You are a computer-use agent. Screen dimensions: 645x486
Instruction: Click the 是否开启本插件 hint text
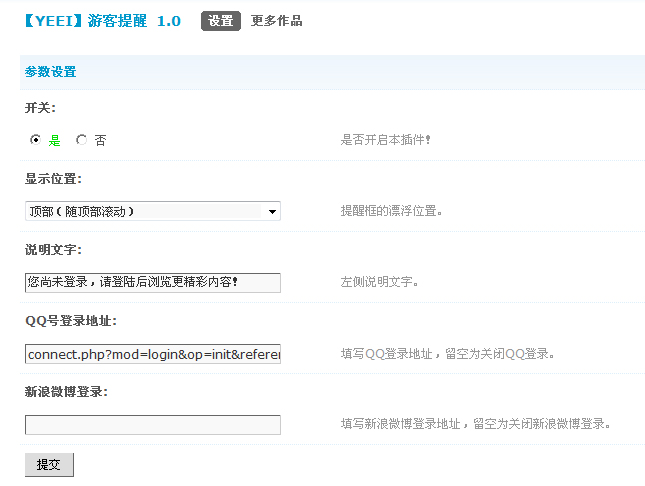pos(386,140)
